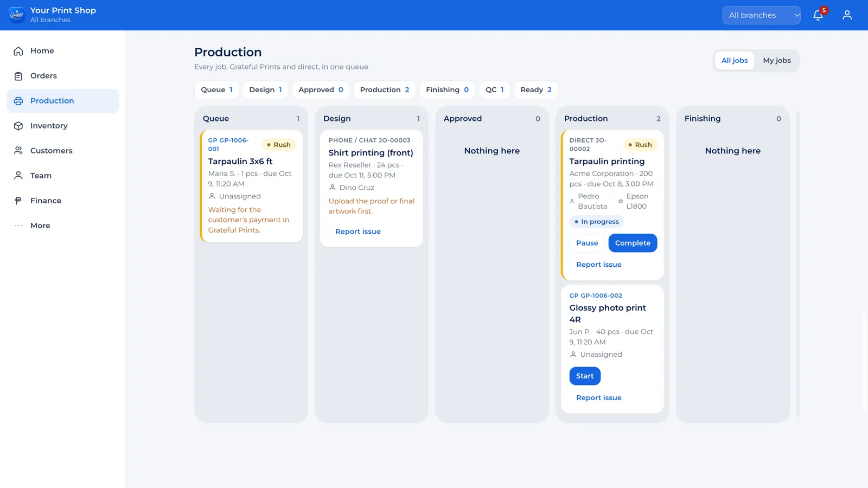This screenshot has height=488, width=868.
Task: Click the Epson L1800 printer label
Action: (x=637, y=201)
